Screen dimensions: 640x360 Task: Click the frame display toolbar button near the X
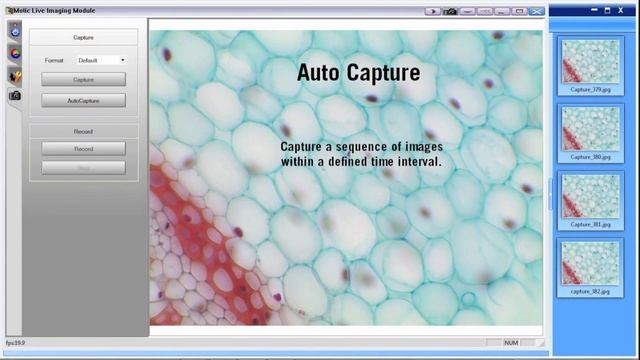coord(519,11)
